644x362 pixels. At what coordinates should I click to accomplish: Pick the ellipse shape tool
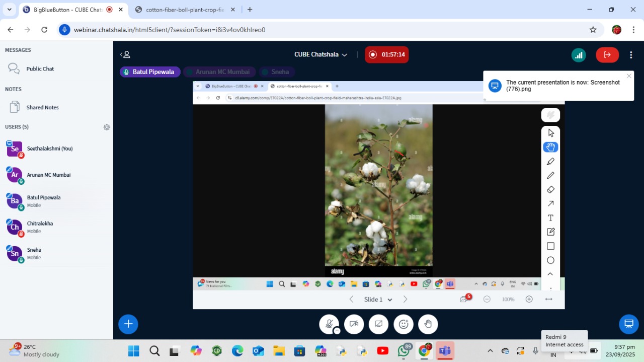(x=550, y=260)
